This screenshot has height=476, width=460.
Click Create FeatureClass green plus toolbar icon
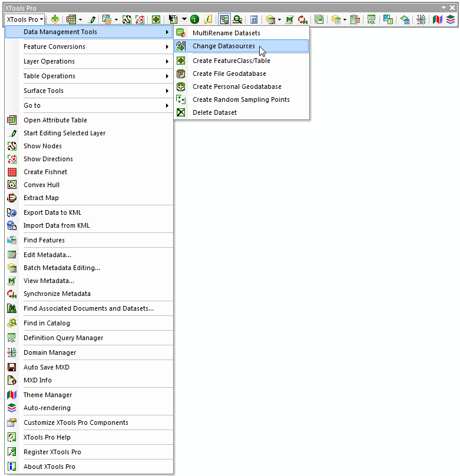click(x=156, y=19)
